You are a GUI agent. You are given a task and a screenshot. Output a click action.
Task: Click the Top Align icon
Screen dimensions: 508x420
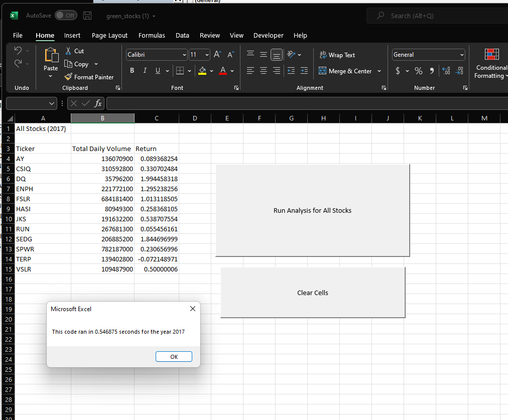[x=250, y=54]
